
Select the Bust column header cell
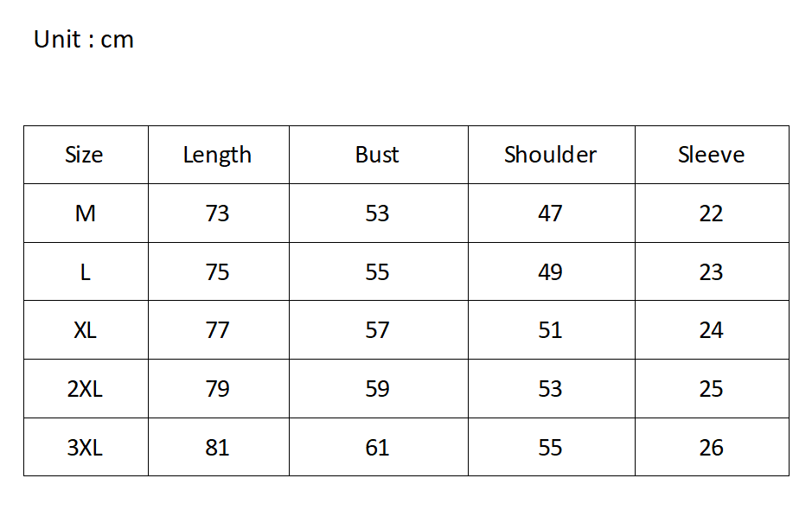point(377,155)
